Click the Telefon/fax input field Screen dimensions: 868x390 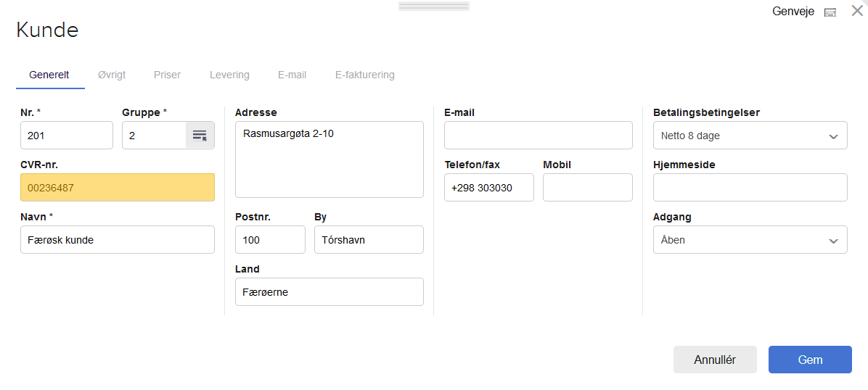488,188
